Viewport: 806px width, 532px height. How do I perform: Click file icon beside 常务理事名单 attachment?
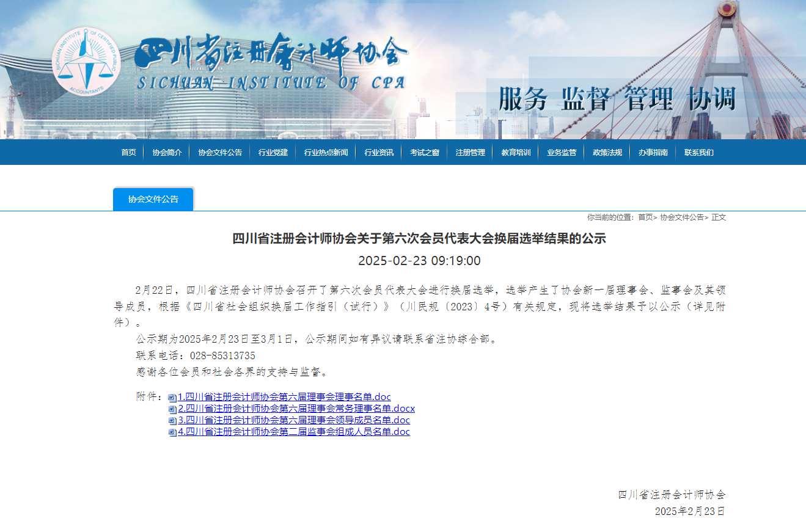(x=172, y=409)
